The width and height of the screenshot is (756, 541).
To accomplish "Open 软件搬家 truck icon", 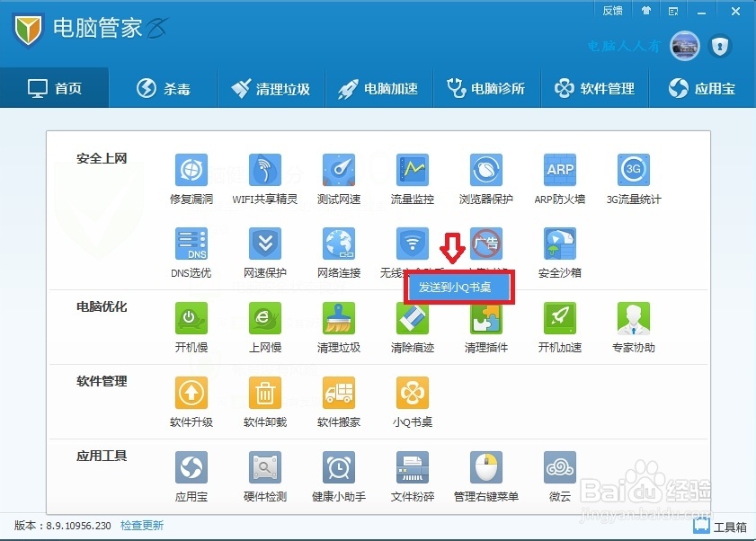I will tap(339, 393).
